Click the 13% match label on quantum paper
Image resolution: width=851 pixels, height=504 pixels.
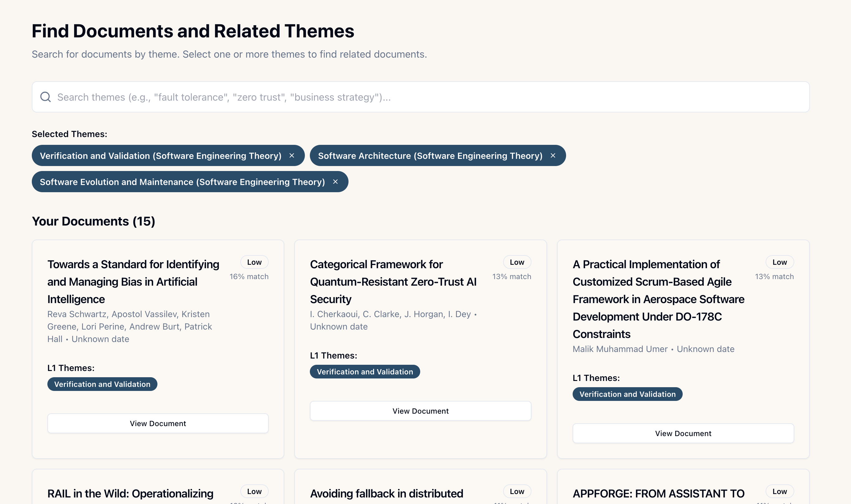tap(512, 276)
